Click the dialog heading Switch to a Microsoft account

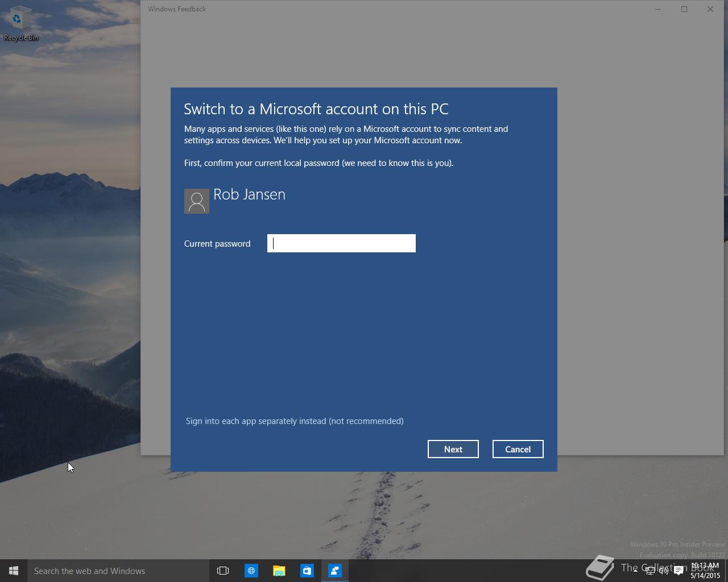[316, 109]
